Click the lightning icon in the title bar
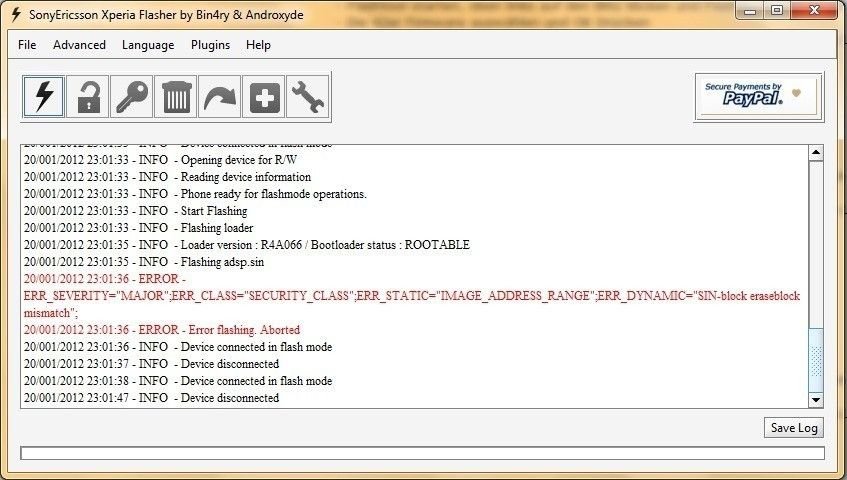Screen dimensions: 847x480 pos(16,14)
